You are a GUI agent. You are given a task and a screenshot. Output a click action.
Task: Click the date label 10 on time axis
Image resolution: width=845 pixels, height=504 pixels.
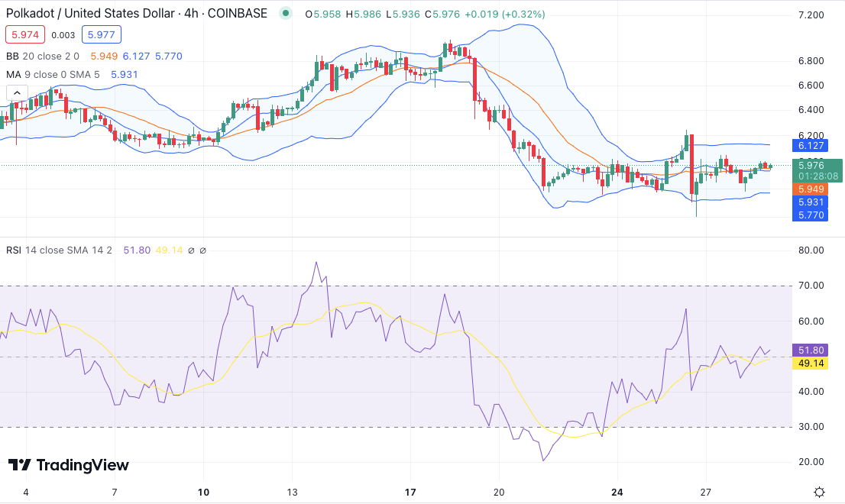click(x=203, y=492)
